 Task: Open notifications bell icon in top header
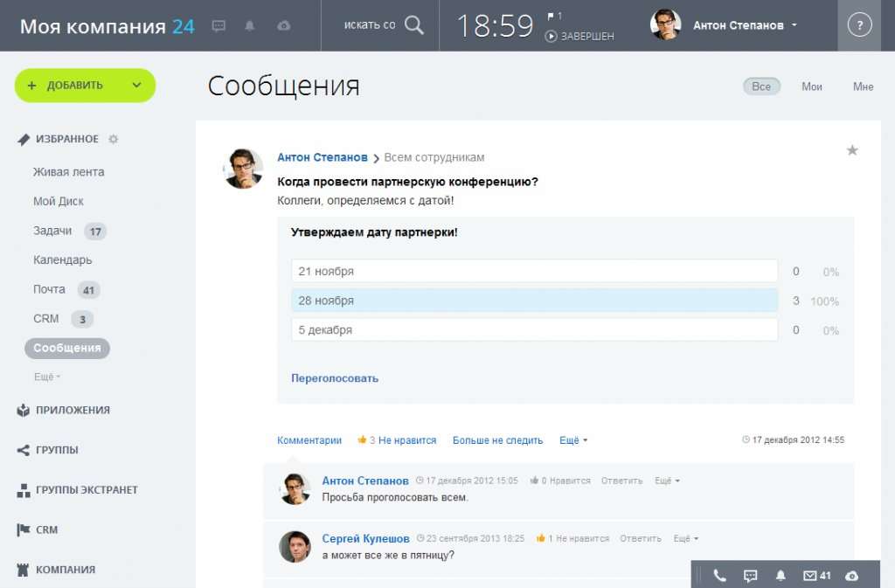(x=249, y=25)
